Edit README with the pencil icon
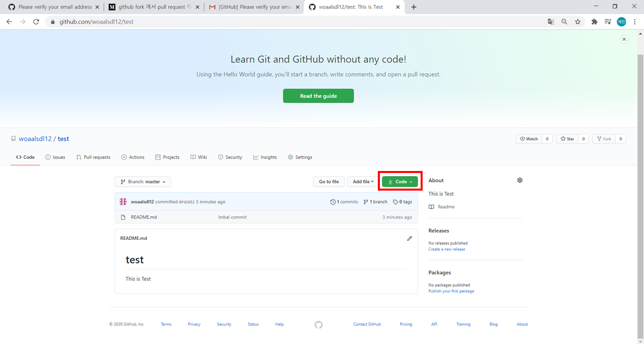 click(x=410, y=238)
